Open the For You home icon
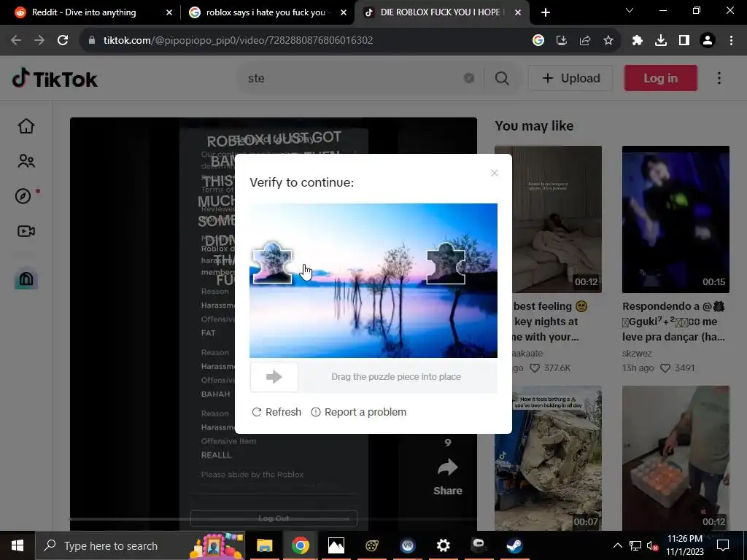The image size is (747, 560). 26,126
